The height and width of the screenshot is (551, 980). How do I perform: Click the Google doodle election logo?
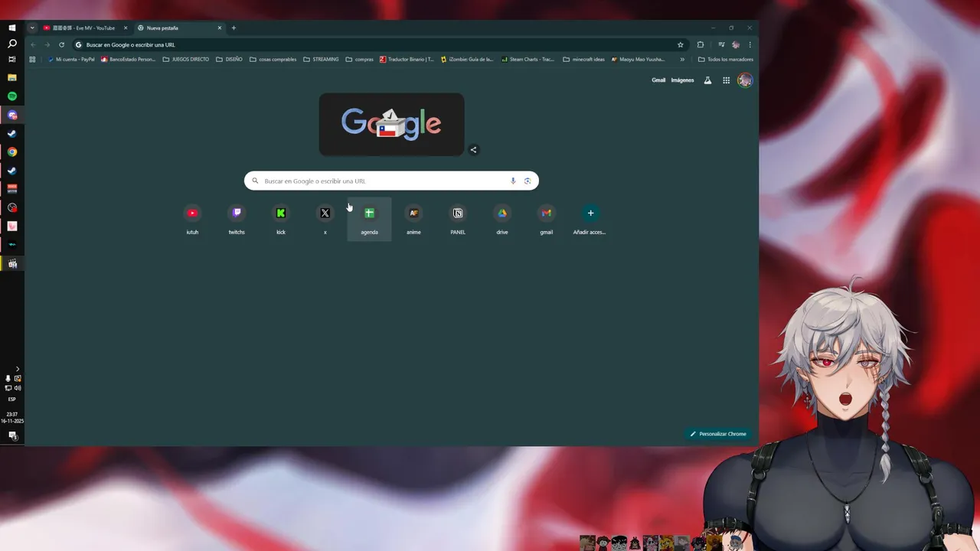coord(391,124)
